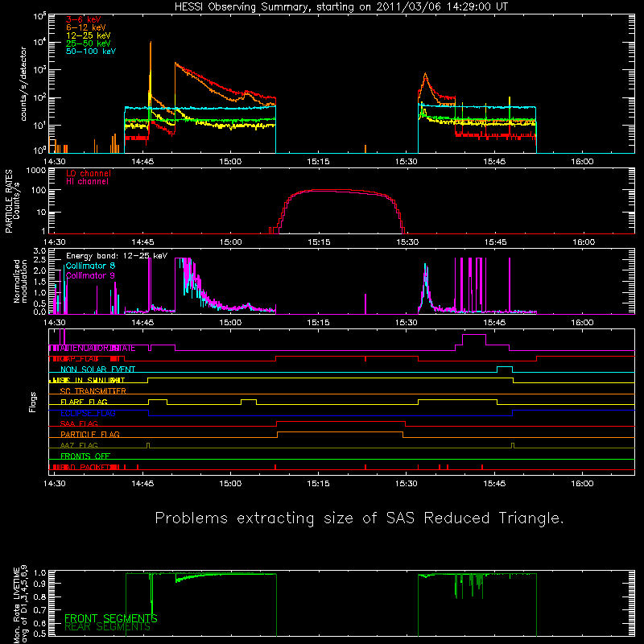Select the yellow 12-25 keV legend label
Viewport: 644px width, 644px height.
pyautogui.click(x=89, y=35)
